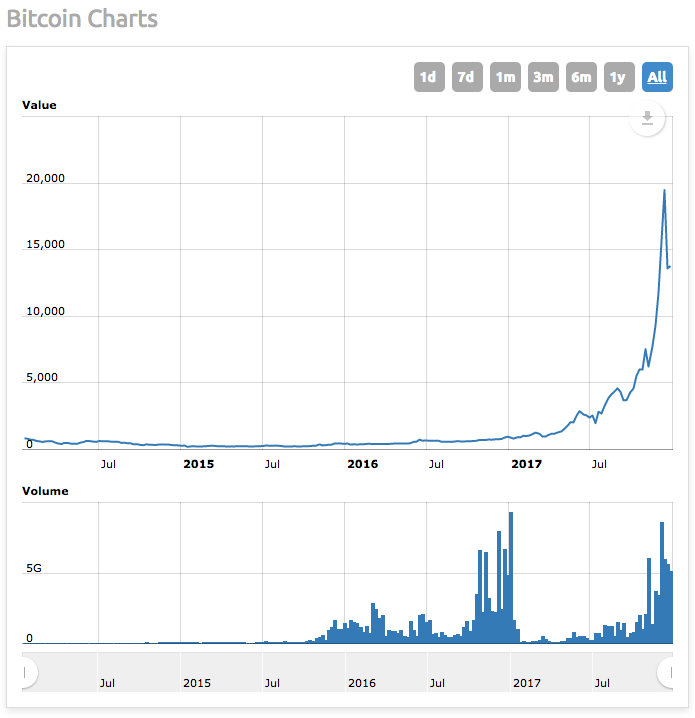Switch chart to 3m range
Viewport: 695px width, 718px height.
coord(543,77)
